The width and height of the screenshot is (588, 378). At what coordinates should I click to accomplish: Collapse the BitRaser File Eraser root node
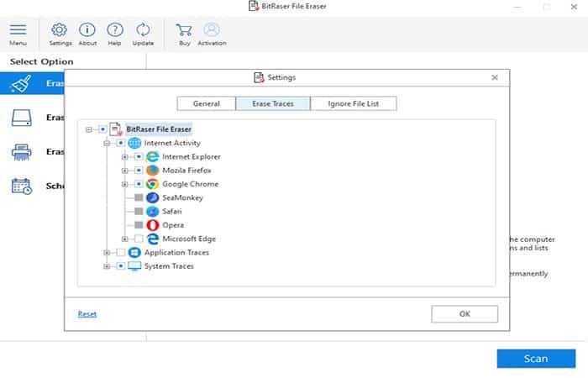(88, 129)
